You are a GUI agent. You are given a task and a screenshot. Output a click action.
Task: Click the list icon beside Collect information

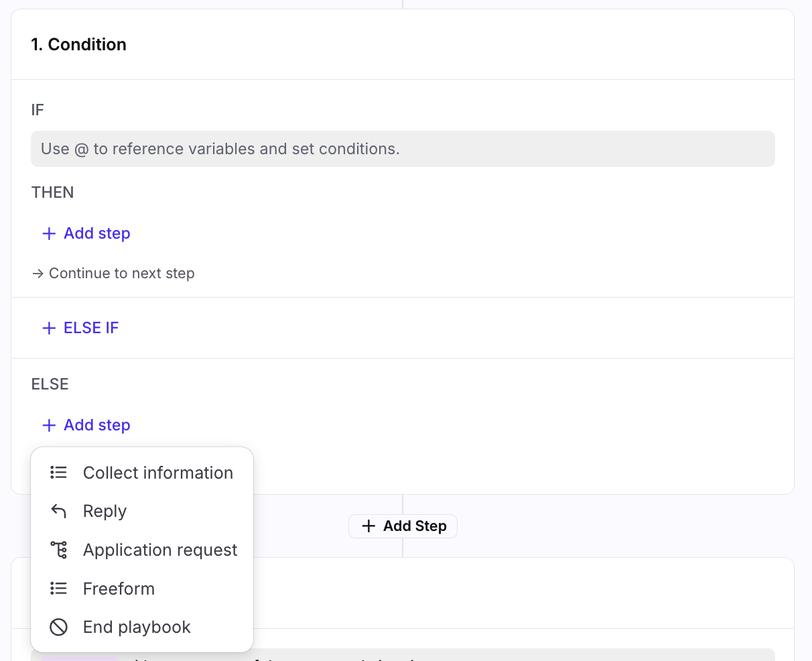coord(58,473)
